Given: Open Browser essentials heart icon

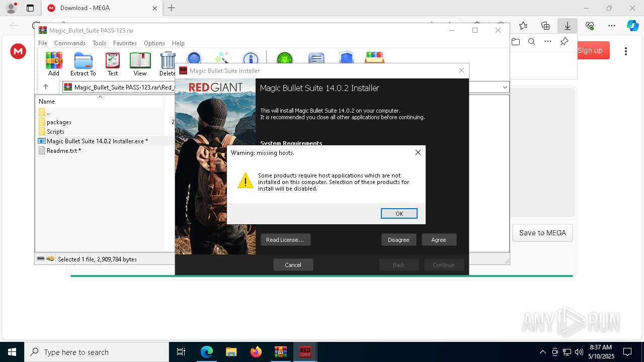Looking at the screenshot, I should click(x=590, y=26).
